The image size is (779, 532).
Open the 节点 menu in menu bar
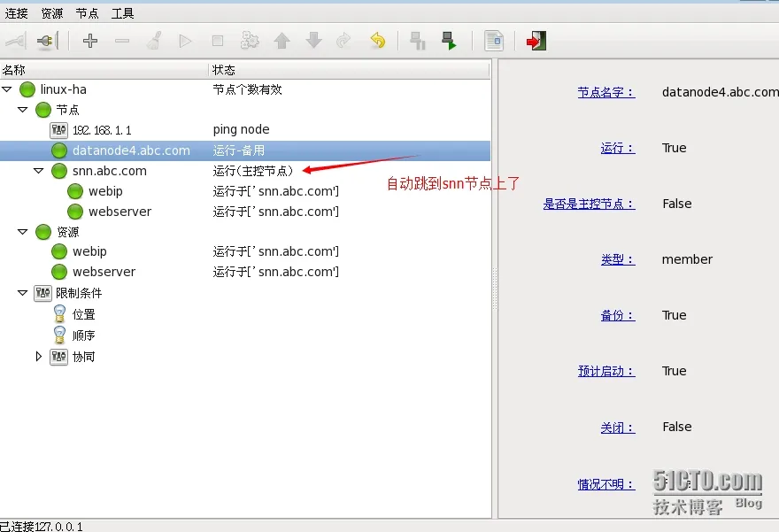click(x=87, y=13)
